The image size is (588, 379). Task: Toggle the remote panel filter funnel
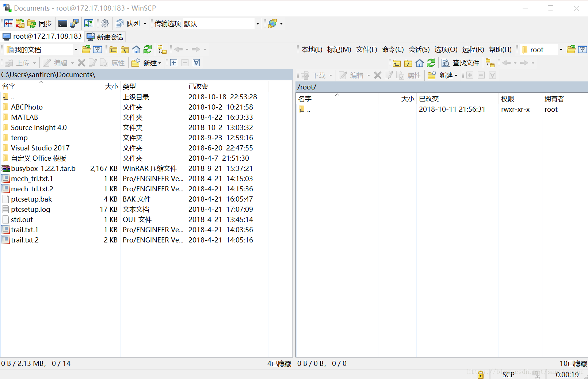[583, 49]
